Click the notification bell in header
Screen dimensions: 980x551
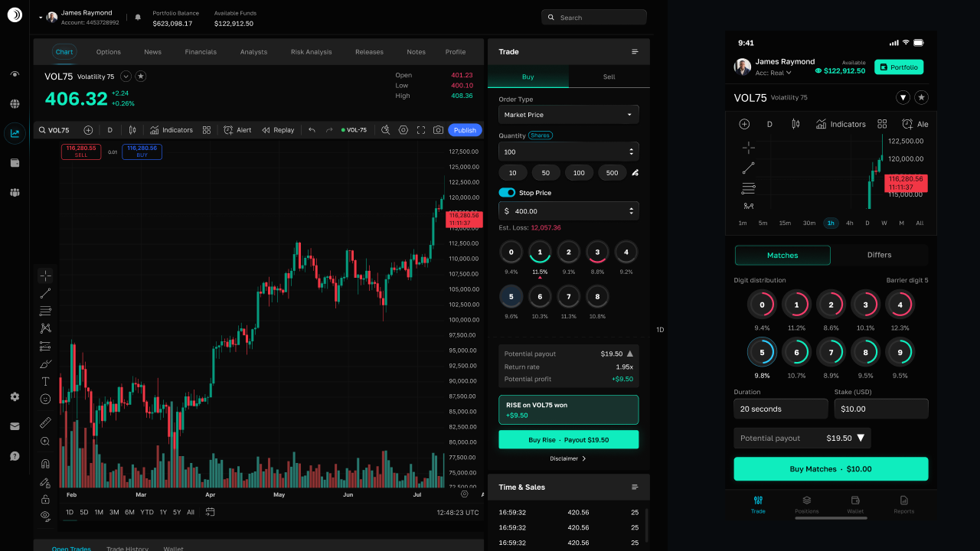138,17
